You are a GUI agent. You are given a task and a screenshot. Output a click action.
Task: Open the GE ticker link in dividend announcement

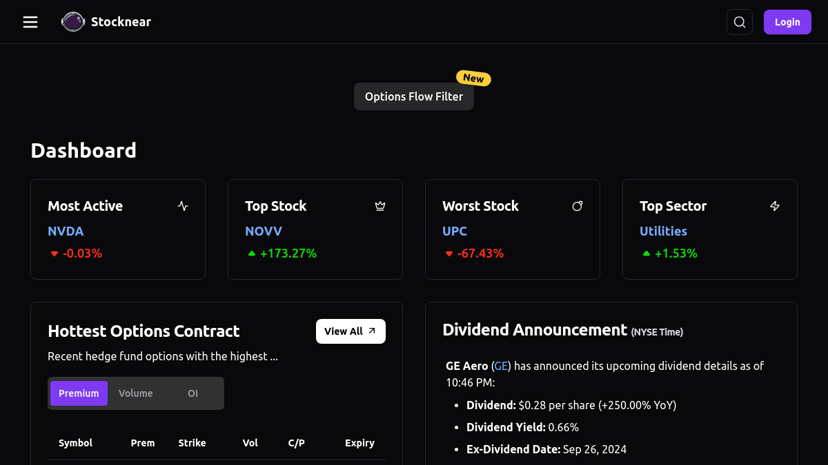coord(501,366)
